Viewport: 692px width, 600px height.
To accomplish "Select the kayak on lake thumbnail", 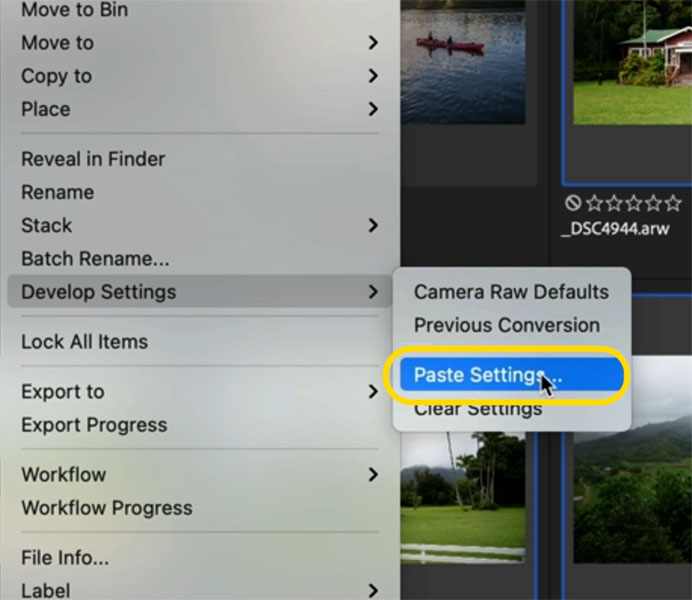I will 463,62.
